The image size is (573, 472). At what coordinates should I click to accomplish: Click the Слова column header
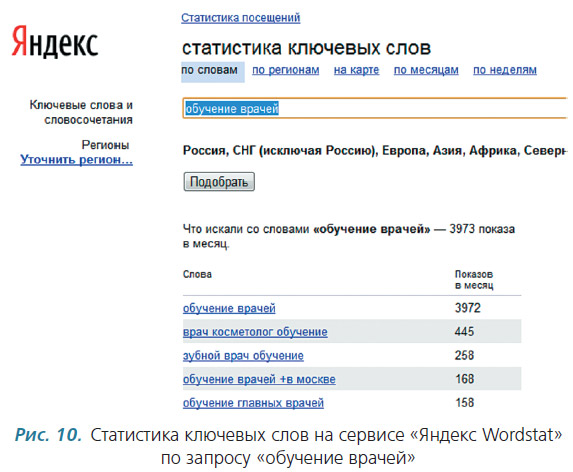tap(197, 274)
